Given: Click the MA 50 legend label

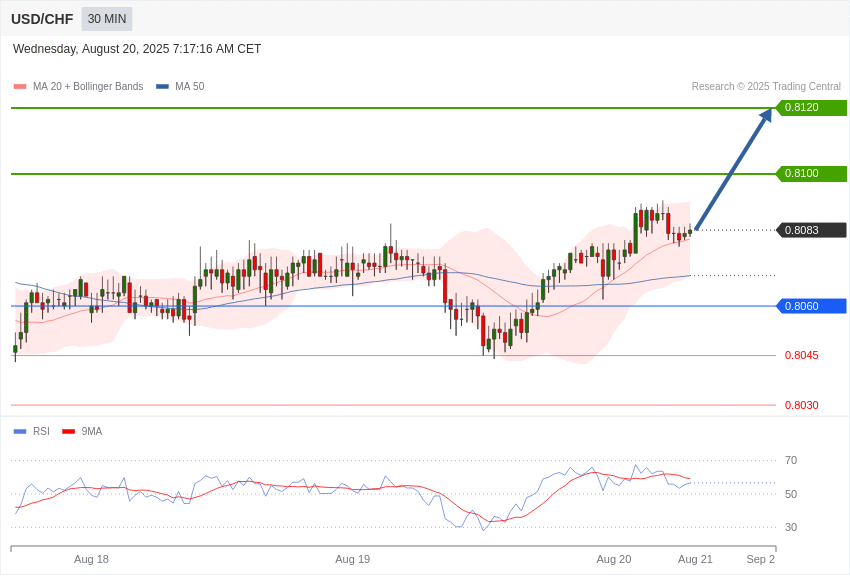Looking at the screenshot, I should pyautogui.click(x=190, y=86).
